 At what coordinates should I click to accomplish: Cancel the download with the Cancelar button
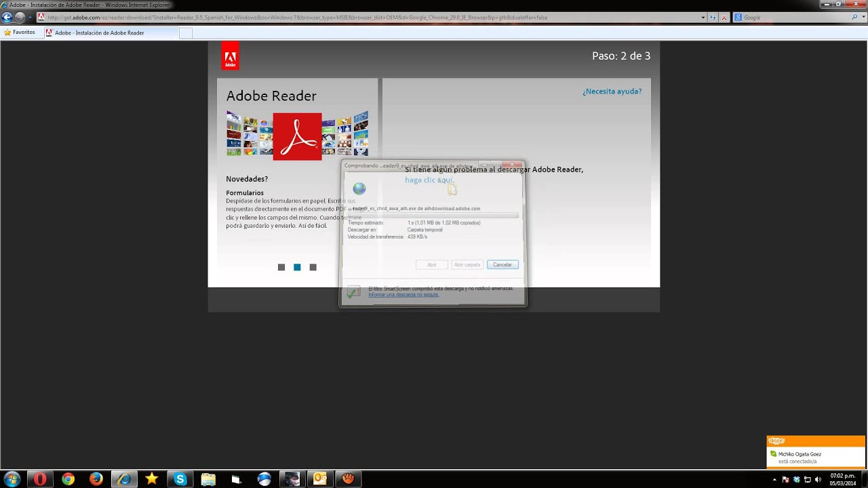point(502,264)
